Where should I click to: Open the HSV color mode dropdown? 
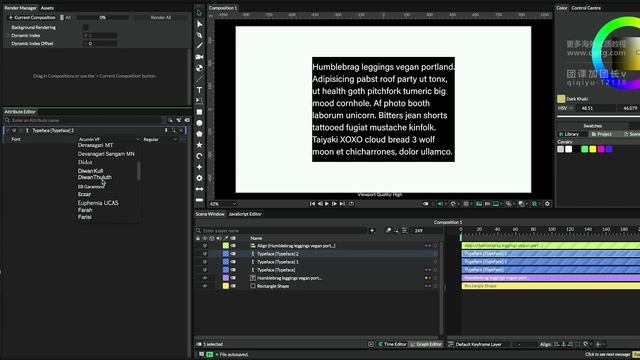point(565,108)
